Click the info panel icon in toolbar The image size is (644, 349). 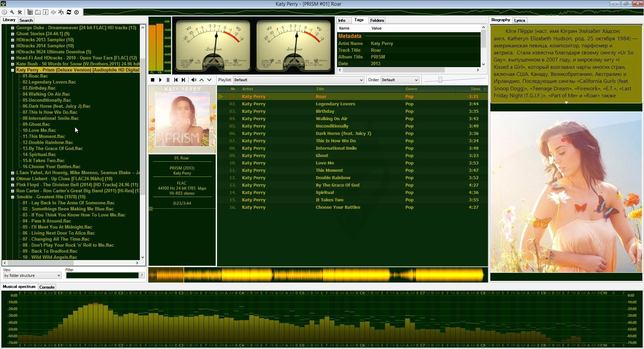pos(46,12)
